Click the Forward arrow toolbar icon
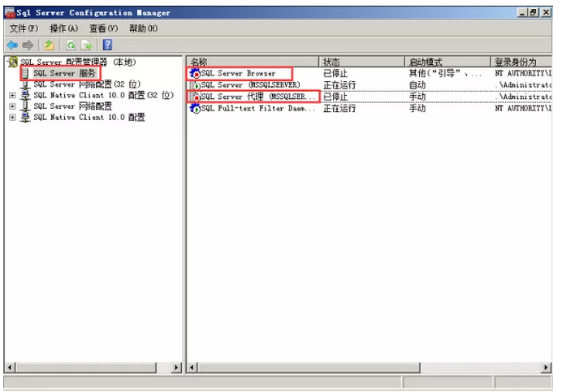The height and width of the screenshot is (392, 562). tap(28, 45)
